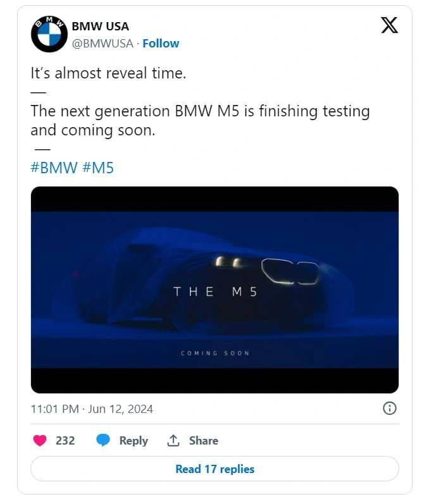Open the #M5 hashtag
This screenshot has height=504, width=429.
(x=98, y=168)
